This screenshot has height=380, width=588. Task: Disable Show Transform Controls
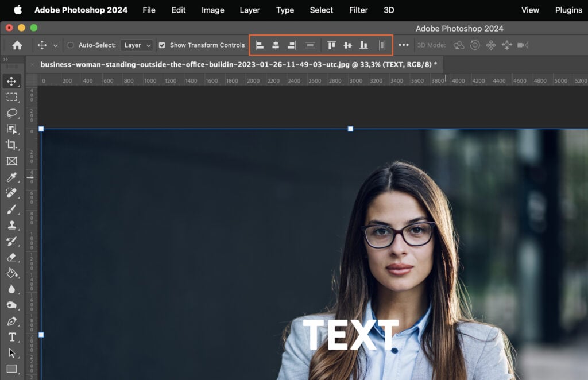(163, 45)
